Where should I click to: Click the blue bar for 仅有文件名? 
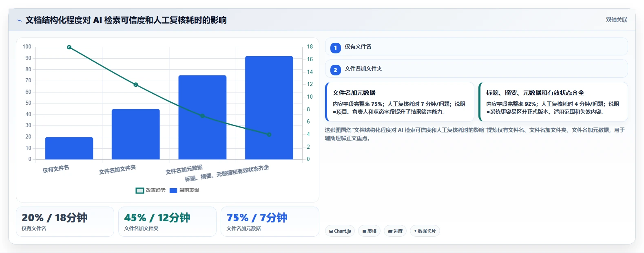pos(69,148)
